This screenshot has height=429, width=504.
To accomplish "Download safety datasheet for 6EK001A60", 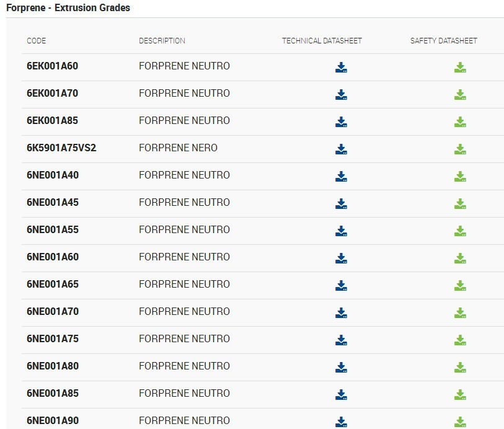I will coord(460,68).
